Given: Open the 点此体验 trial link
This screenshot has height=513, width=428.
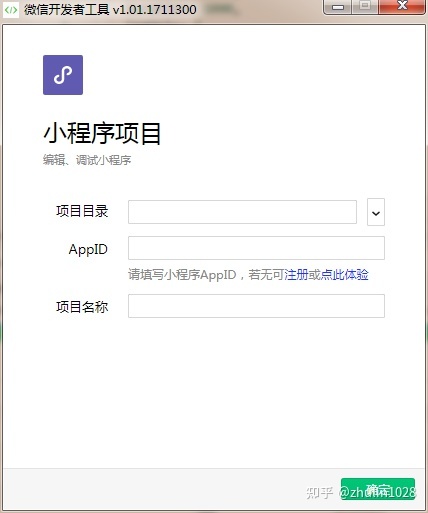Looking at the screenshot, I should point(344,275).
